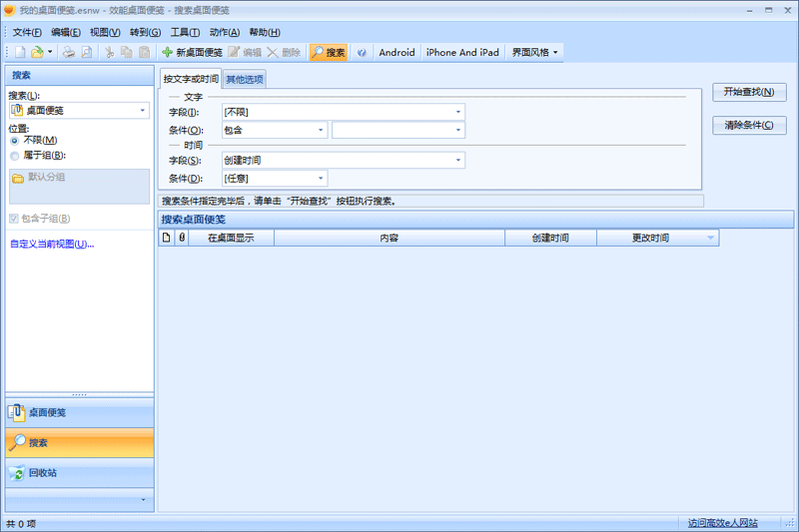The height and width of the screenshot is (532, 799).
Task: Toggle the 包含子组 checkbox
Action: [x=14, y=219]
